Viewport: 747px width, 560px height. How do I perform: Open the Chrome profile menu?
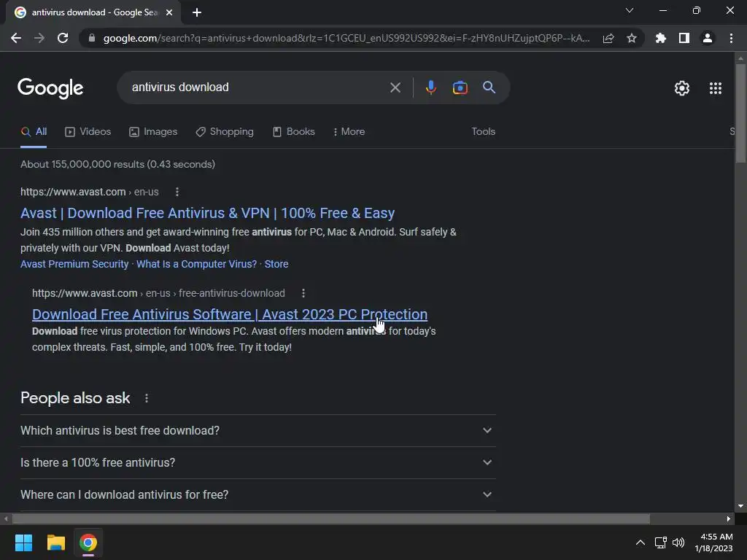[708, 38]
